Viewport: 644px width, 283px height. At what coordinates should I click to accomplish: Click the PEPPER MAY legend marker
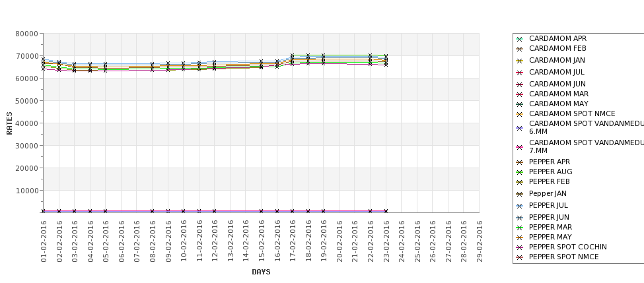tap(520, 237)
